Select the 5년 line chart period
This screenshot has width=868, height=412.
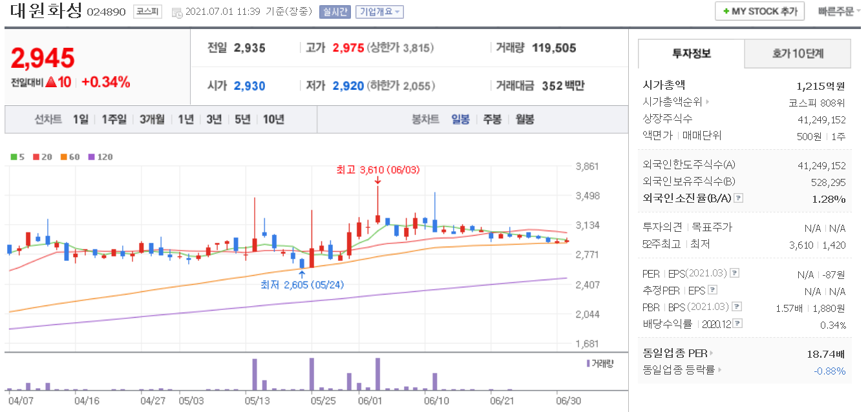pos(242,119)
